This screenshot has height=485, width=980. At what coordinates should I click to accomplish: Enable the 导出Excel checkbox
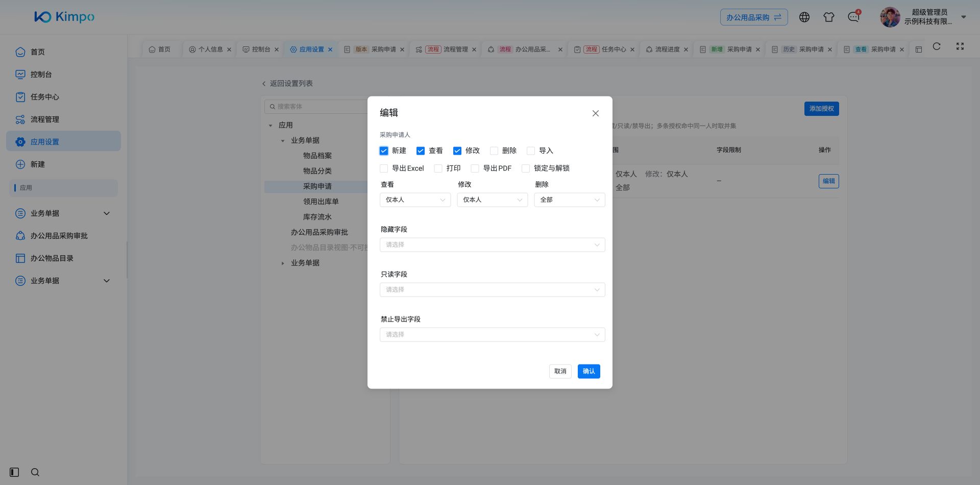tap(384, 168)
